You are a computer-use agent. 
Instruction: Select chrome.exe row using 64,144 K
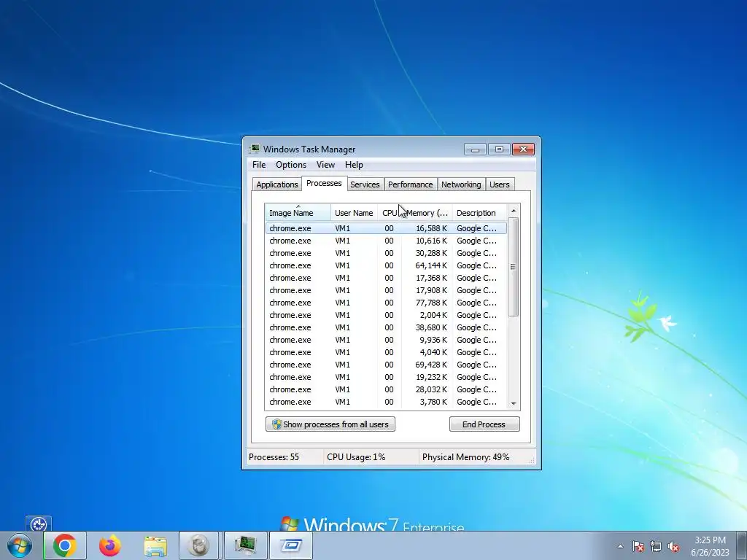(x=386, y=265)
